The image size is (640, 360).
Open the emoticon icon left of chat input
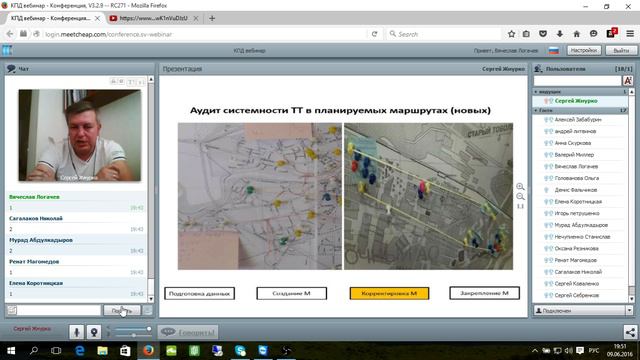click(12, 311)
